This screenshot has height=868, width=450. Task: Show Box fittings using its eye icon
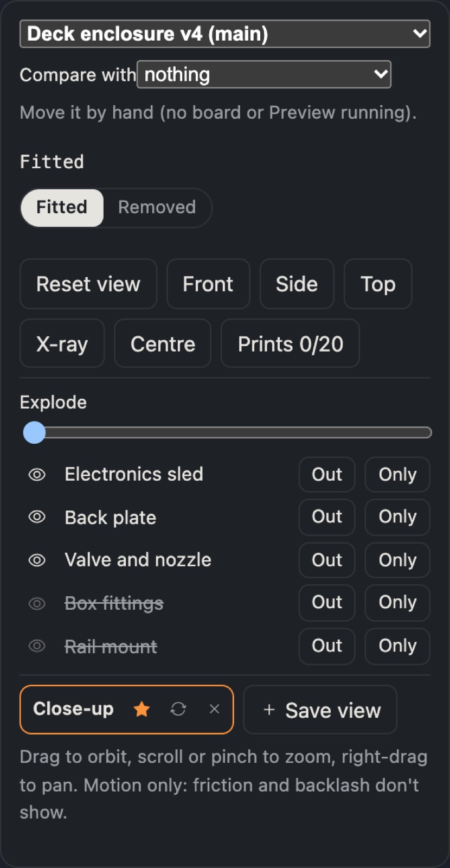[37, 603]
